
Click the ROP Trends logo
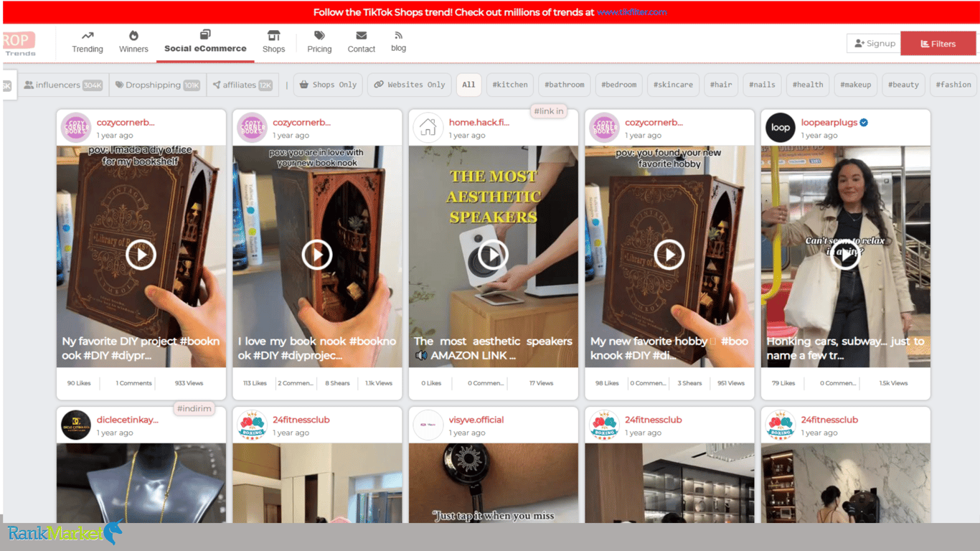pyautogui.click(x=19, y=43)
